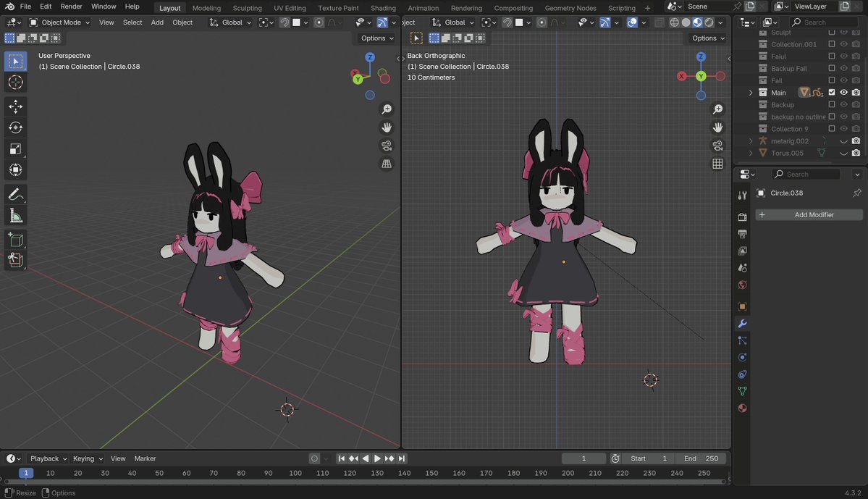Image resolution: width=868 pixels, height=499 pixels.
Task: Open the File menu
Action: point(25,7)
